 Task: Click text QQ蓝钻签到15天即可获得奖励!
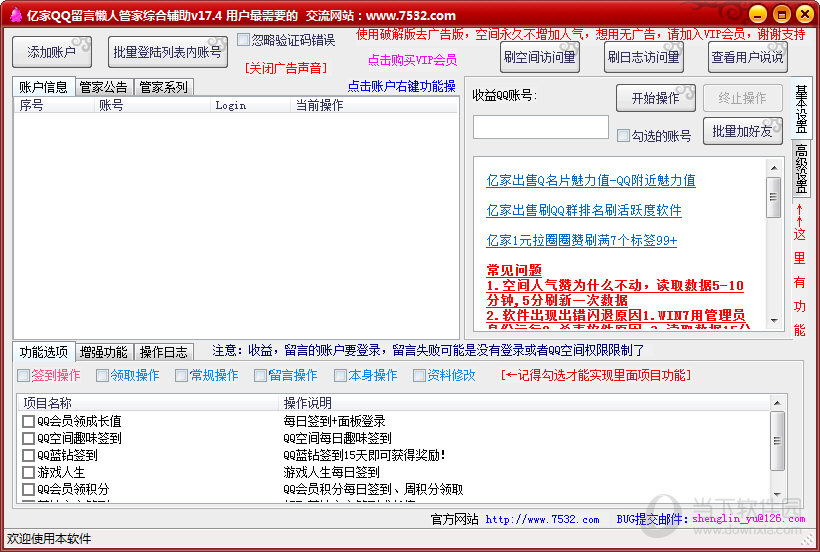pyautogui.click(x=364, y=455)
